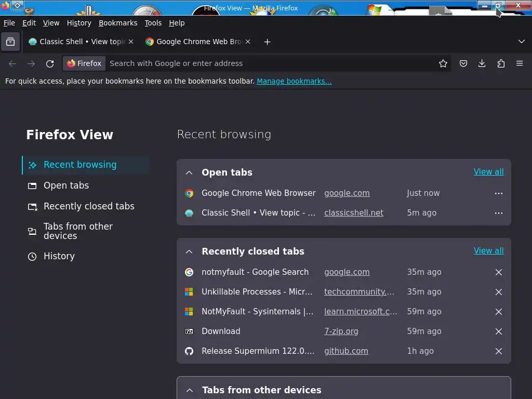The image size is (532, 399).
Task: Open the Firefox View button in tab strip
Action: tap(10, 42)
